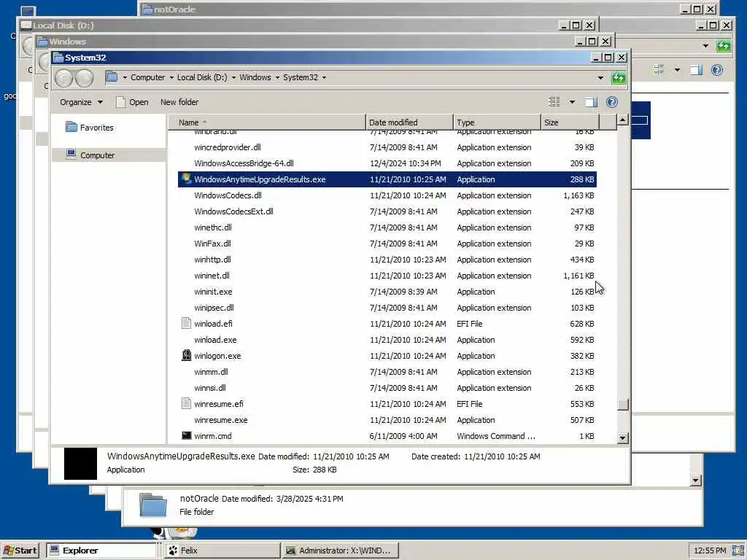Sort by the Type column header
The height and width of the screenshot is (560, 747).
pyautogui.click(x=497, y=122)
